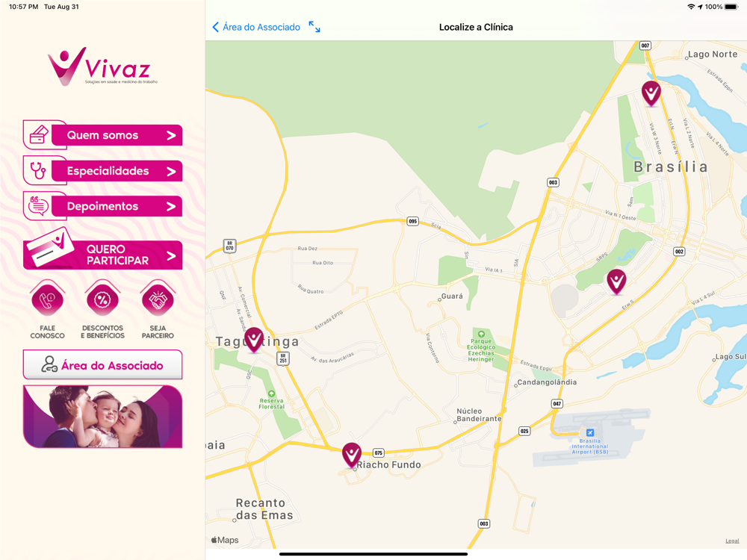Open the Fale Conosco phone icon

(47, 299)
